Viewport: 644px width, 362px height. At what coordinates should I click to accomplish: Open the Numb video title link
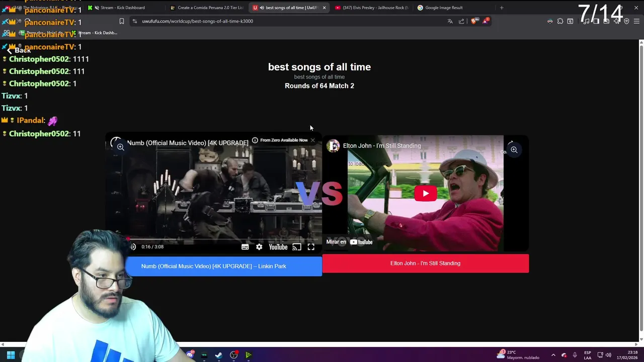point(188,143)
